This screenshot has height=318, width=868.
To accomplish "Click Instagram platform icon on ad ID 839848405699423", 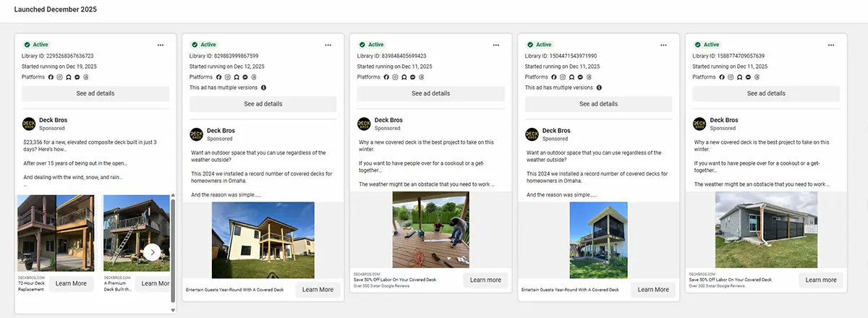I will [x=395, y=77].
